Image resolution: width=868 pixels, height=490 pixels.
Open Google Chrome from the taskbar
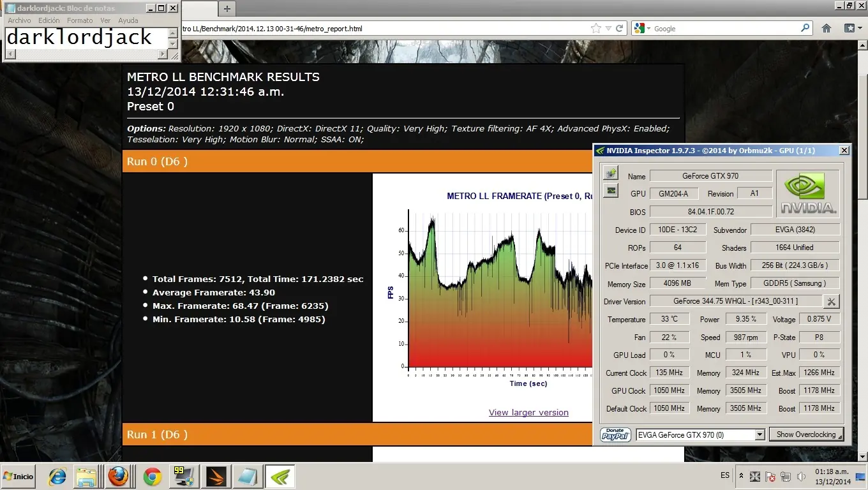[x=152, y=477]
